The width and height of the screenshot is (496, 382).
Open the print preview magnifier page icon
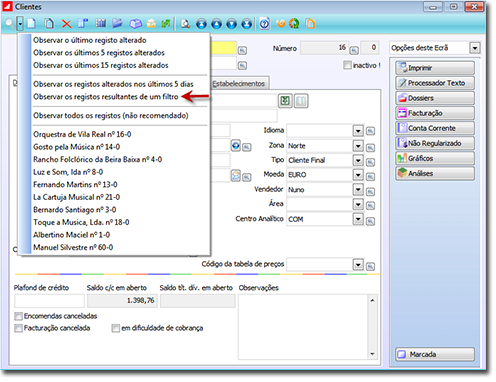pyautogui.click(x=185, y=23)
